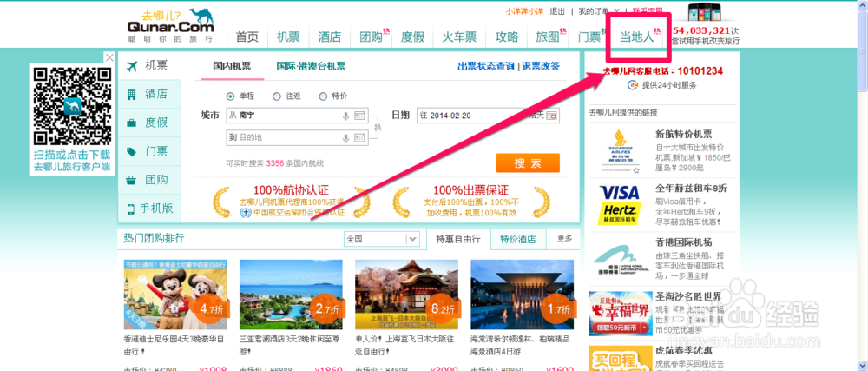Open the 全年赫兹租车9折 promotion link

[691, 189]
